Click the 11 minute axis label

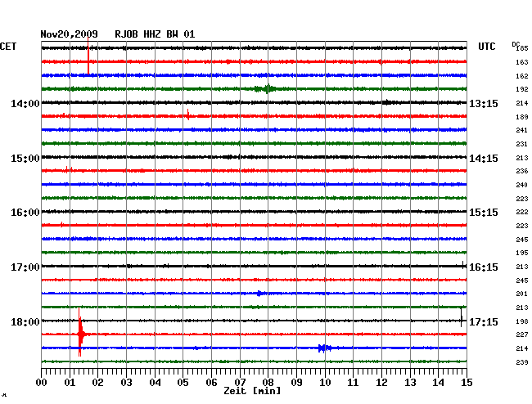354,382
